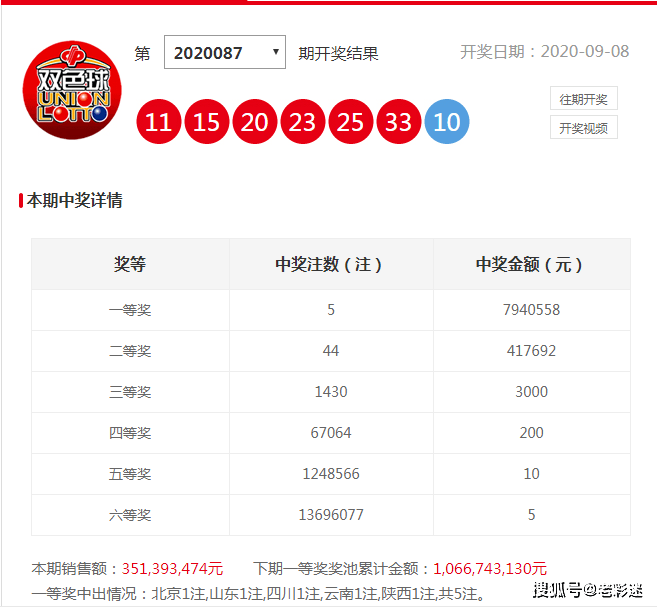Click red ball number 15

pyautogui.click(x=207, y=121)
